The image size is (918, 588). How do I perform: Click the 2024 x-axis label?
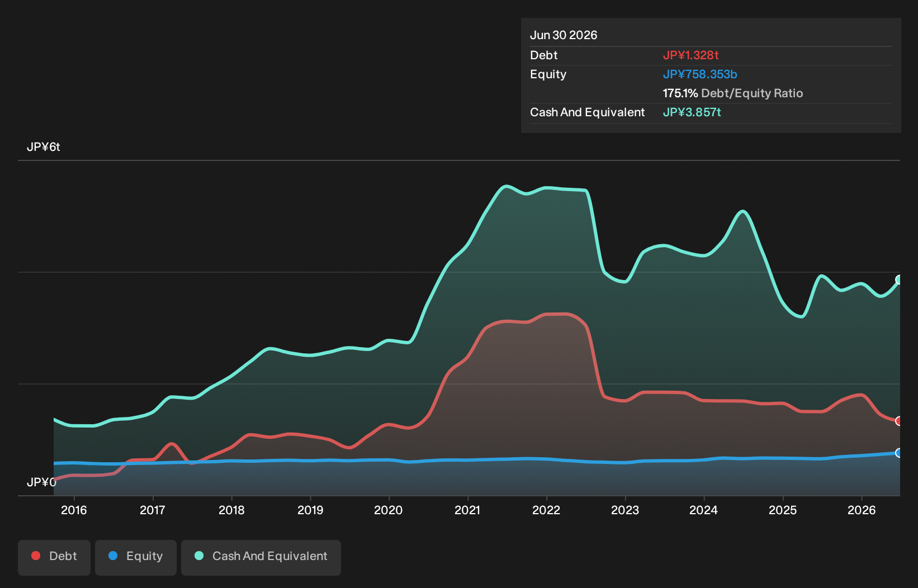coord(704,510)
